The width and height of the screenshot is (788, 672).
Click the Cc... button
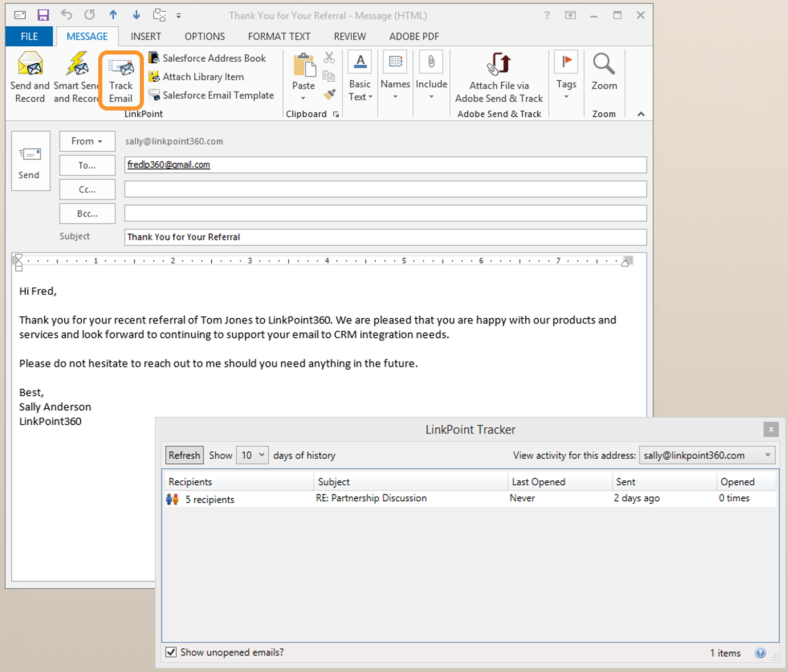pyautogui.click(x=87, y=190)
